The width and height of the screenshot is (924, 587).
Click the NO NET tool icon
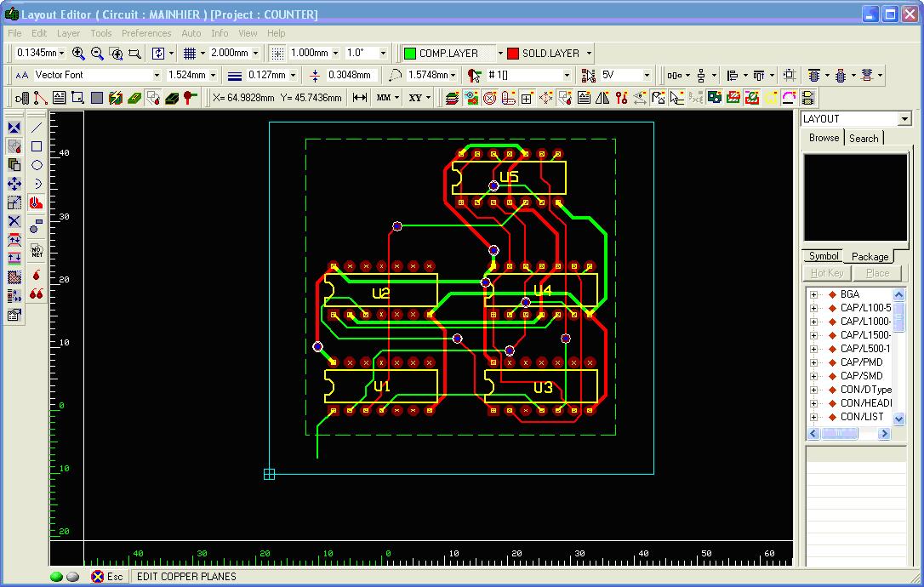pyautogui.click(x=37, y=252)
